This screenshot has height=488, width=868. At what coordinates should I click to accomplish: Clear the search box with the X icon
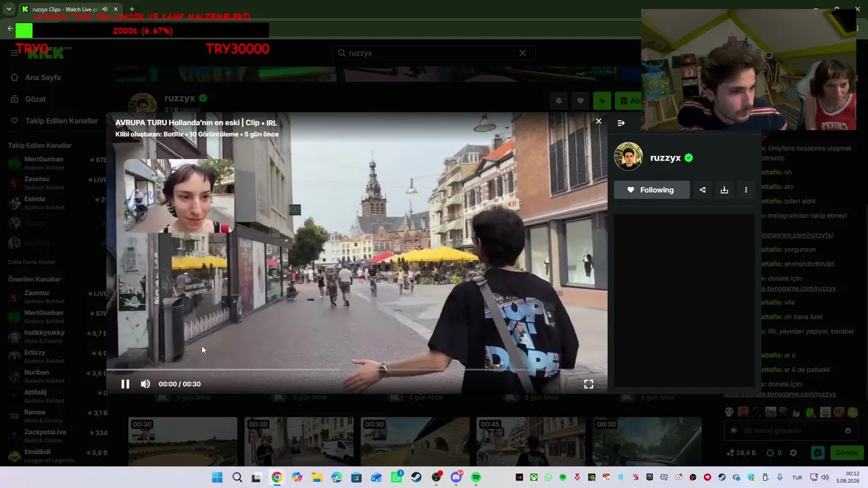(522, 53)
